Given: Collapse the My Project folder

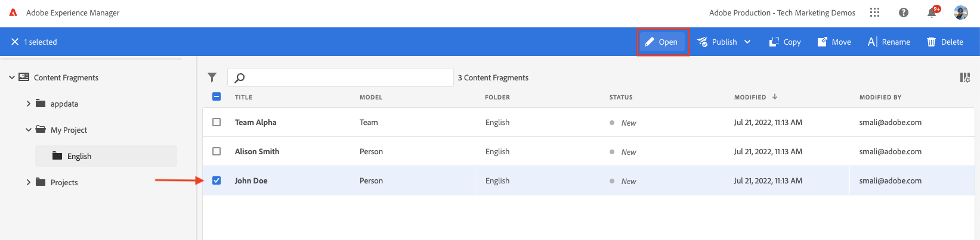Looking at the screenshot, I should point(28,130).
